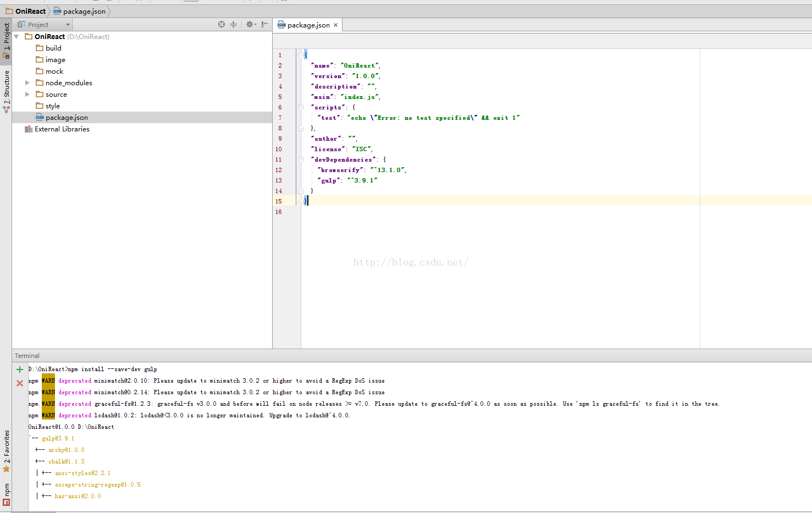Viewport: 812px width, 513px height.
Task: Click the "license" value "ISC"
Action: (362, 149)
